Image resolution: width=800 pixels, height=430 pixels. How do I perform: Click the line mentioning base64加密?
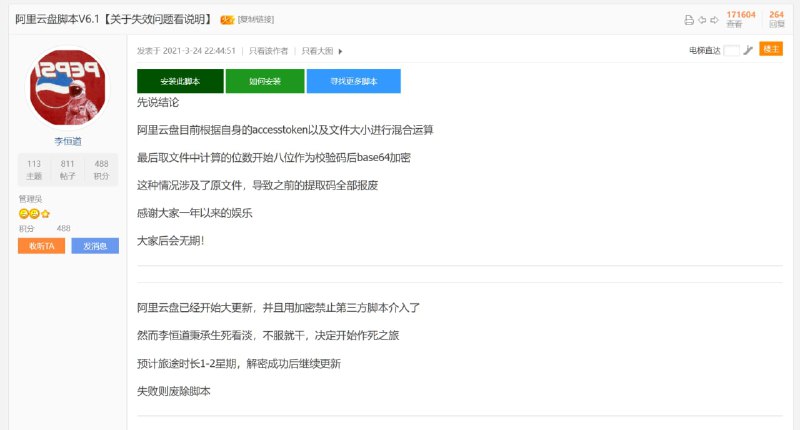tap(273, 158)
